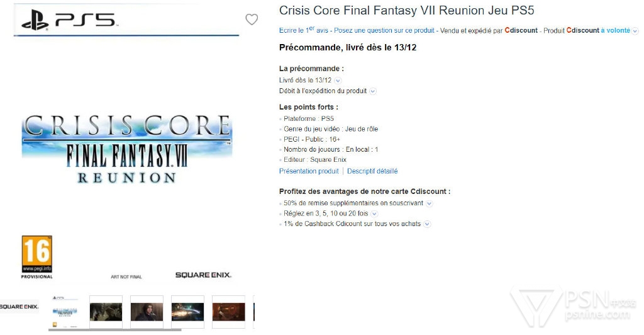The height and width of the screenshot is (335, 644).
Task: Add product to wishlist with heart icon
Action: [252, 20]
